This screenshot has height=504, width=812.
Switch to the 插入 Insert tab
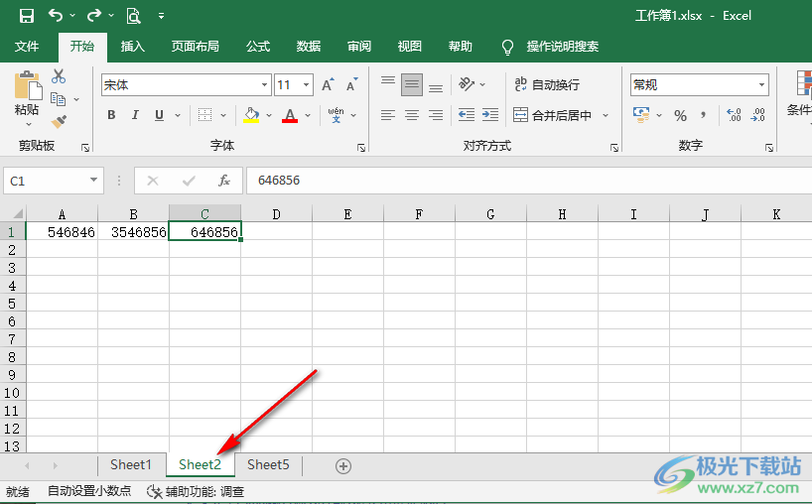click(x=133, y=47)
